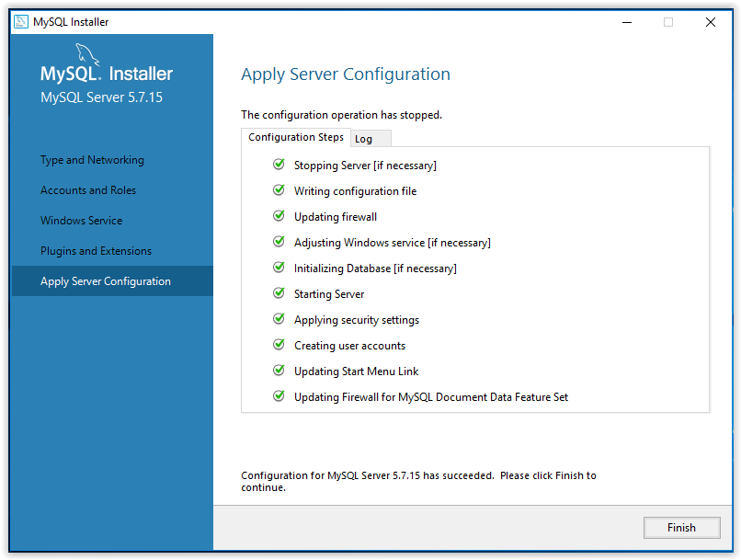
Task: Click the 'Stopping Server [if necessary]' step text
Action: point(365,166)
